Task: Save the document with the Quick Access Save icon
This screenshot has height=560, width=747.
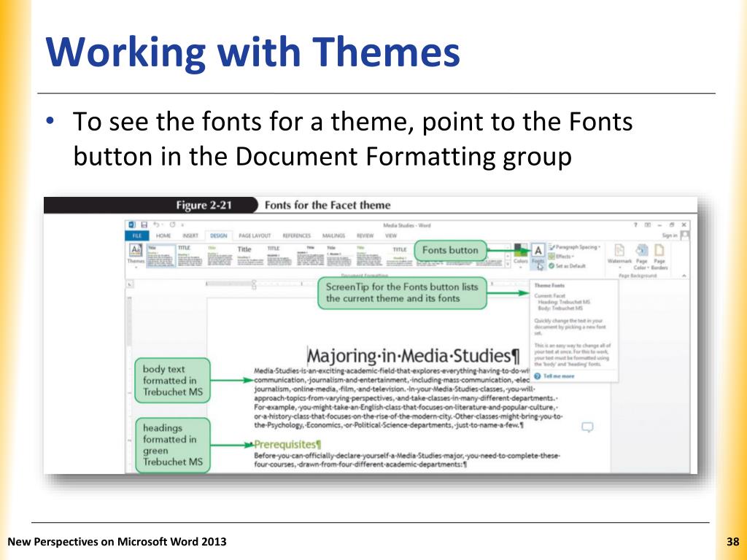Action: (x=144, y=225)
